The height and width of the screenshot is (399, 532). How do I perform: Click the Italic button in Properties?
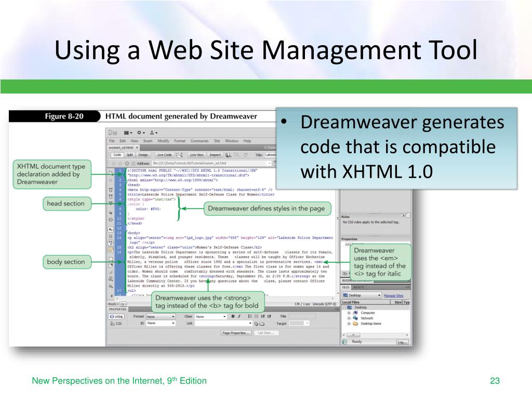tap(239, 316)
